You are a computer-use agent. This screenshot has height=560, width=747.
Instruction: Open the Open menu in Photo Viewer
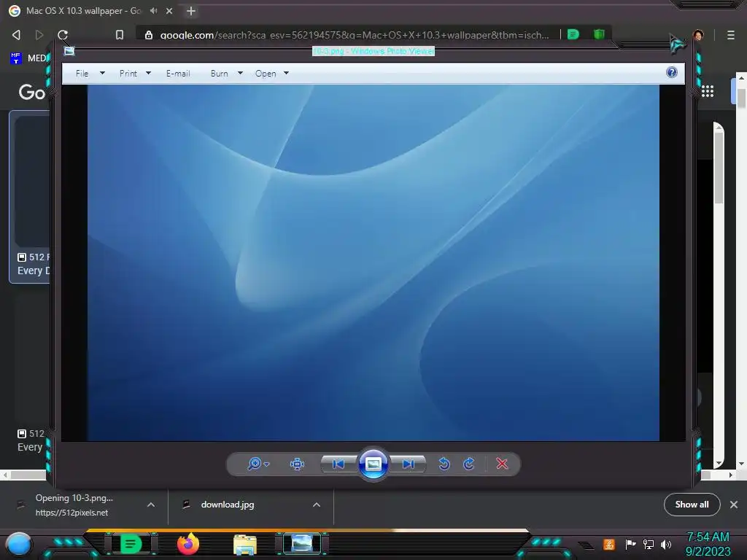pos(266,74)
